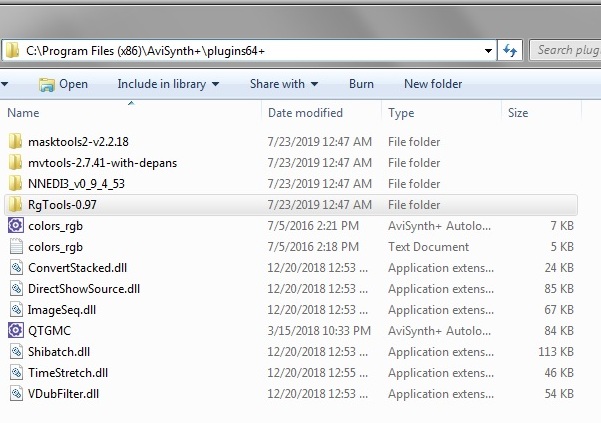Select the mvtools-2.7.41-with-depans folder name
601x423 pixels.
pos(102,163)
